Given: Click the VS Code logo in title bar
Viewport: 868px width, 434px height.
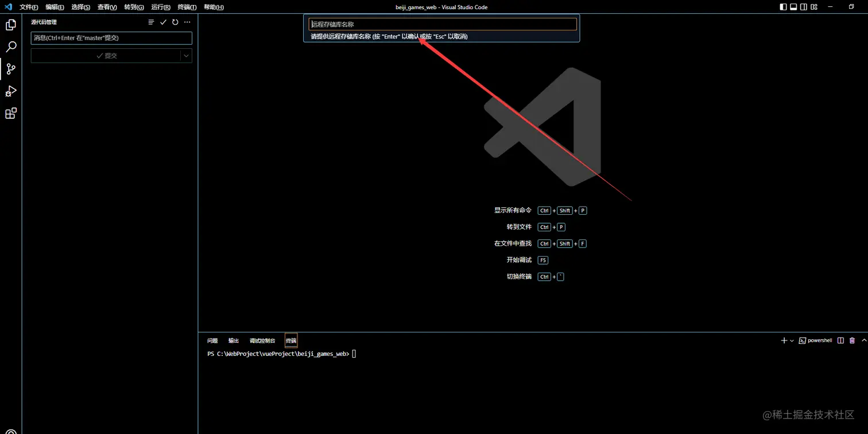Looking at the screenshot, I should (8, 7).
